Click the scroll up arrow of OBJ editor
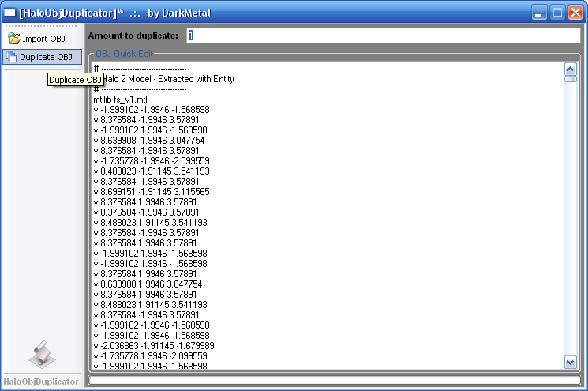 point(571,69)
